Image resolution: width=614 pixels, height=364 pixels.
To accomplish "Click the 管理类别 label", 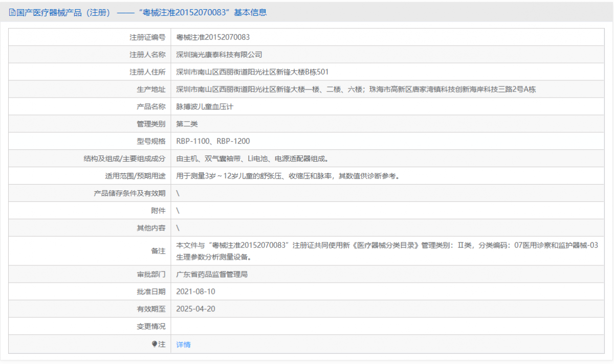I will pyautogui.click(x=151, y=124).
